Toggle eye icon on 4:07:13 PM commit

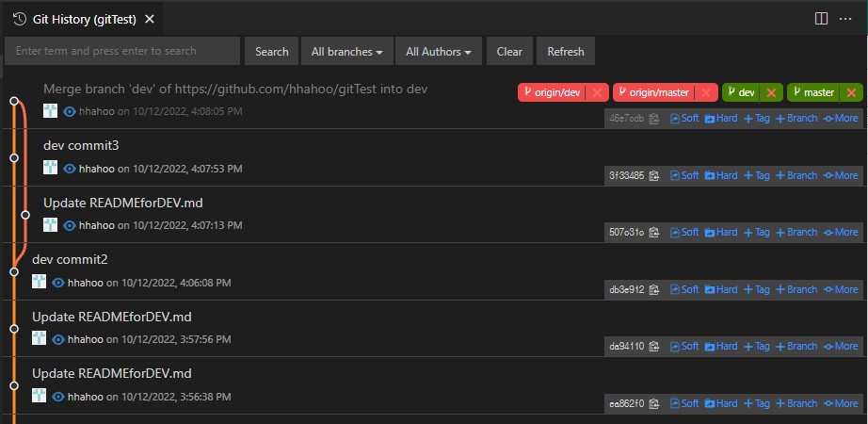click(x=70, y=225)
